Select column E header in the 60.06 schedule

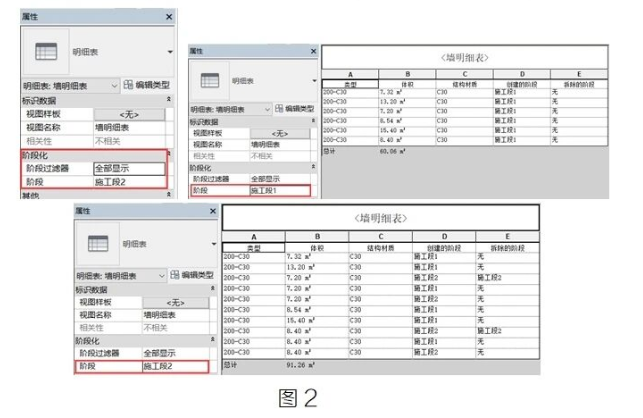pos(579,74)
